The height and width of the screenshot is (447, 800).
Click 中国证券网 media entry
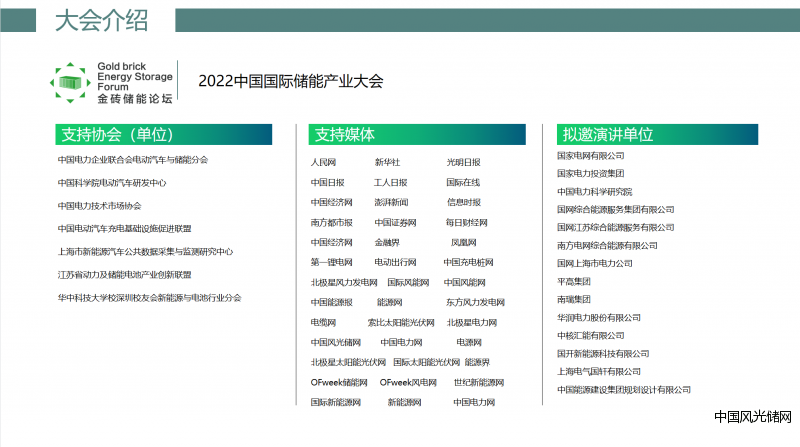[x=395, y=222]
